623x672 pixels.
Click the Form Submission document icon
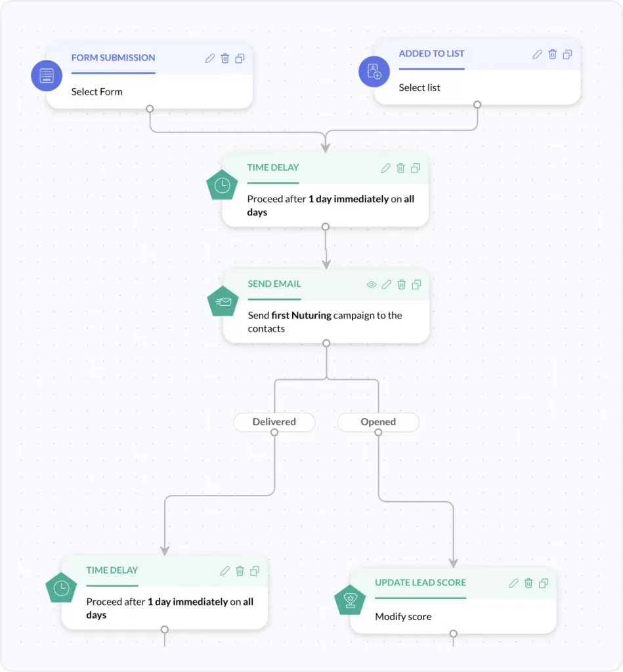tap(46, 75)
